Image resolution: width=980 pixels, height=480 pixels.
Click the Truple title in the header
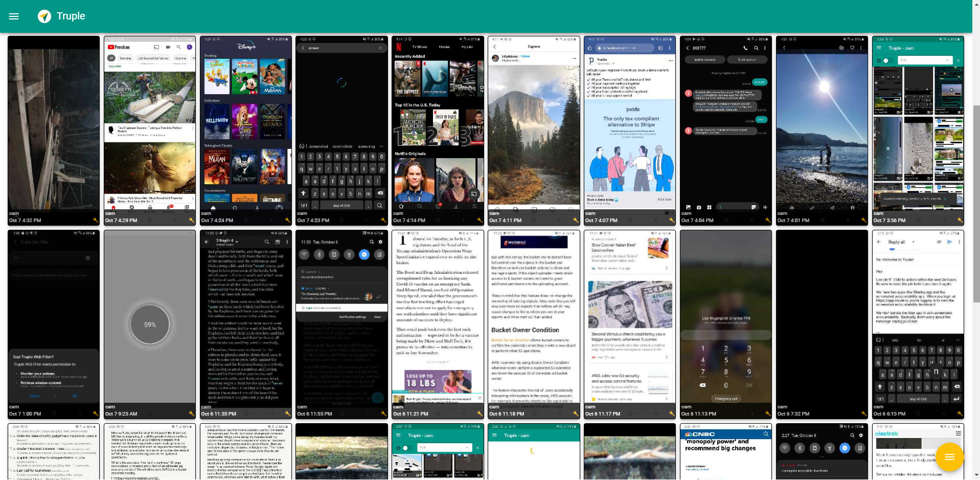[x=71, y=16]
